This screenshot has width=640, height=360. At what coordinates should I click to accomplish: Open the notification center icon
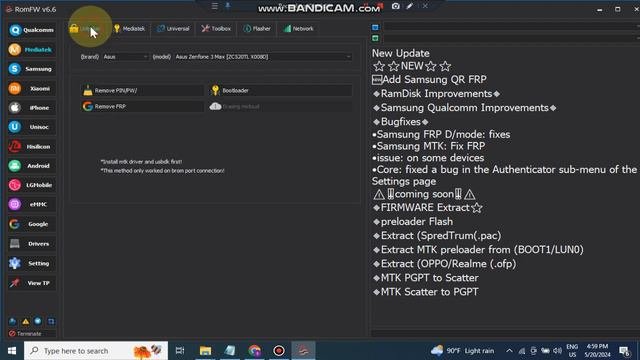[624, 351]
